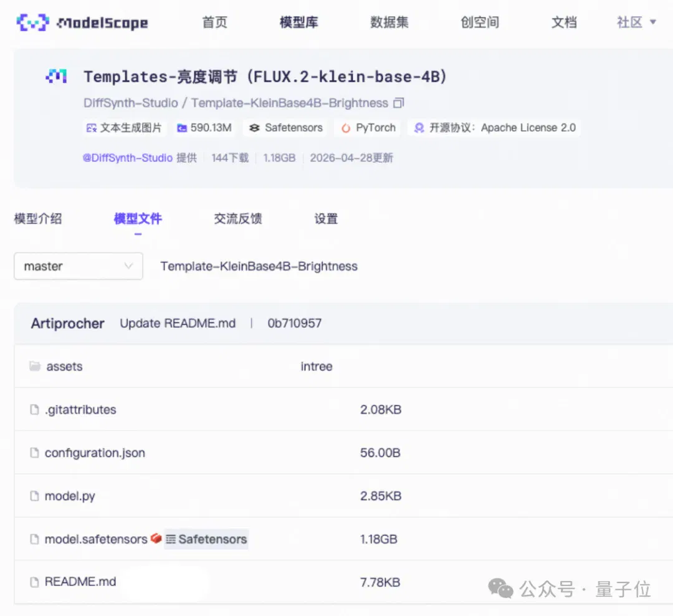The image size is (673, 616).
Task: Open the 文档 docs menu
Action: pyautogui.click(x=564, y=22)
